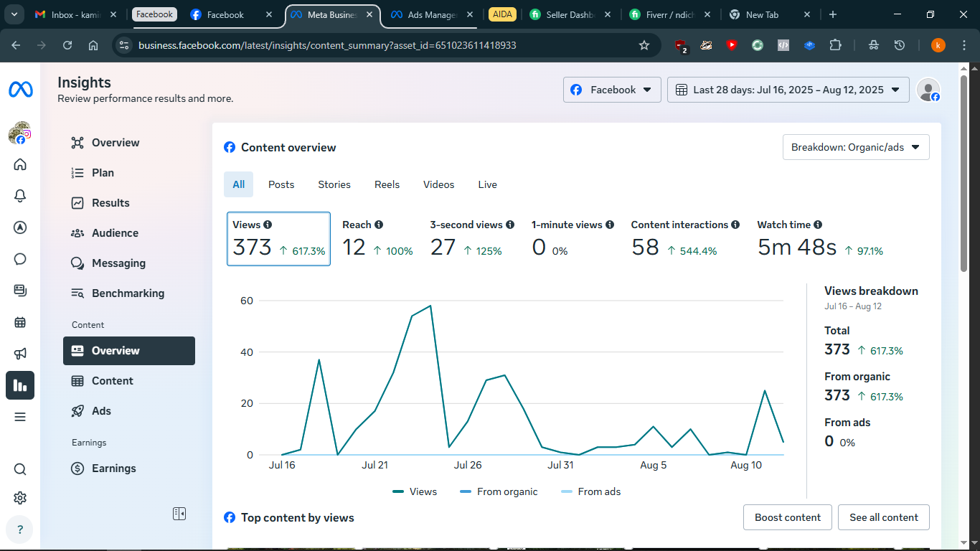Collapse the Insights navigation panel
Screen dimensions: 980x551
[179, 514]
